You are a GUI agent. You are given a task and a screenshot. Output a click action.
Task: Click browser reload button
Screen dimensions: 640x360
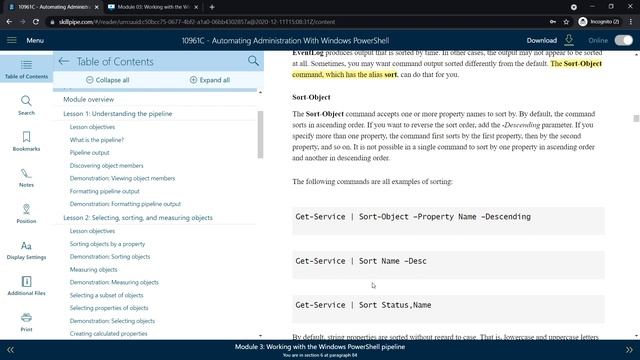tap(36, 22)
